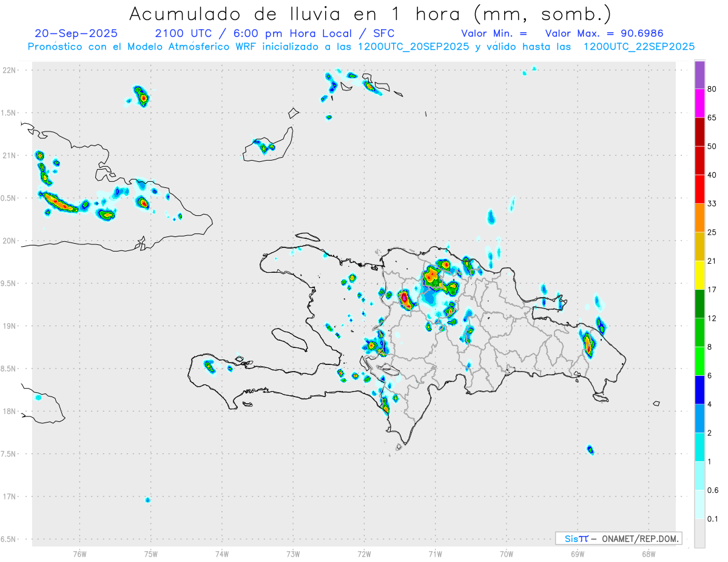
Task: Select the yellow band between 17 and 21
Action: pyautogui.click(x=699, y=275)
